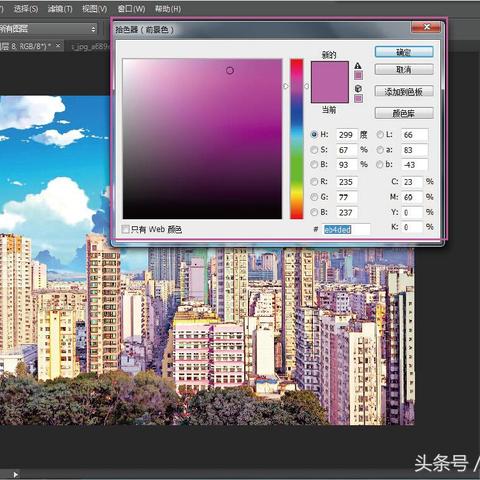Click the 取消 button
This screenshot has height=480, width=480.
click(404, 70)
